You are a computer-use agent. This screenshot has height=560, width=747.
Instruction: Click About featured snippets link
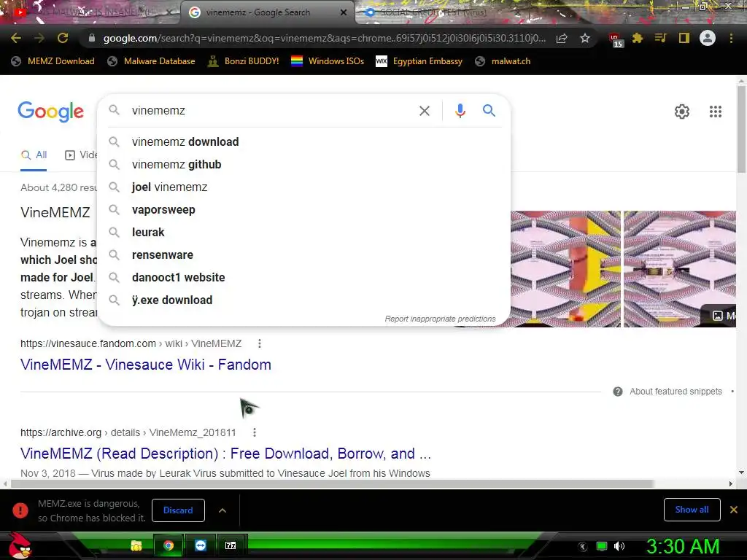[676, 392]
